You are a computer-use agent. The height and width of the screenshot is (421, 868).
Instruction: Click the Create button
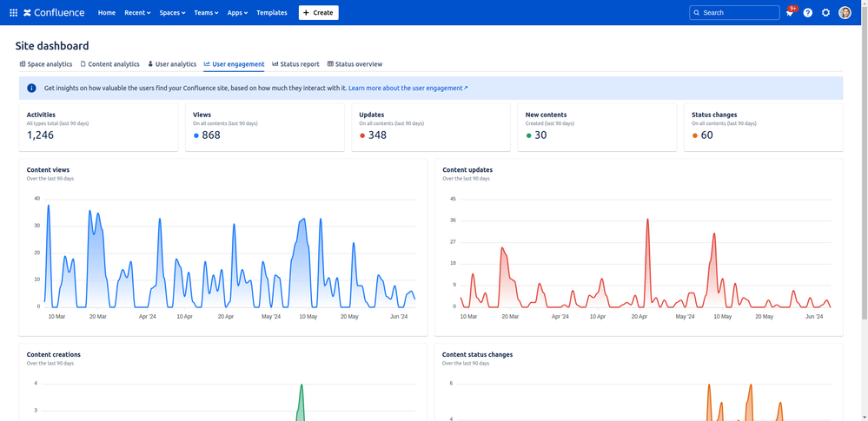[318, 13]
